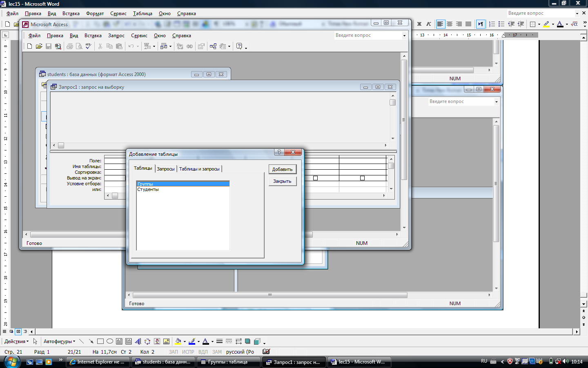Open the line color dropdown arrow
588x368 pixels.
pyautogui.click(x=198, y=341)
